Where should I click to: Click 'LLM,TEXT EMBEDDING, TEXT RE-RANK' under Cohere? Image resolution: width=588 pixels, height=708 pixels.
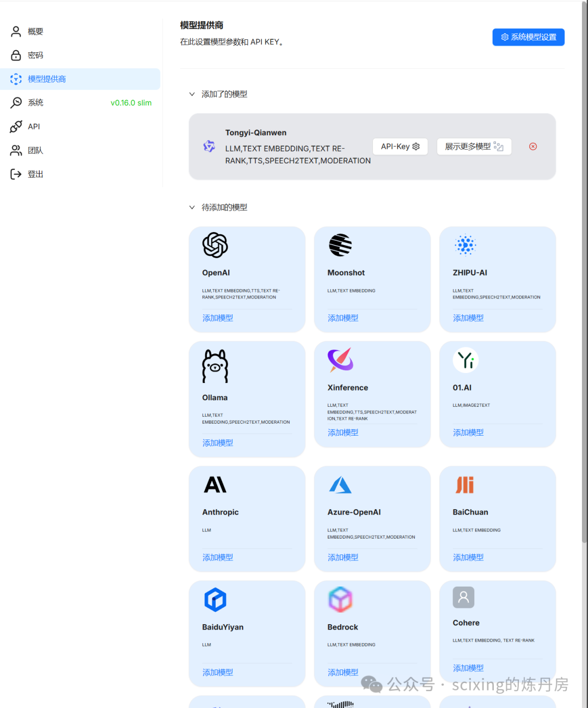point(494,640)
